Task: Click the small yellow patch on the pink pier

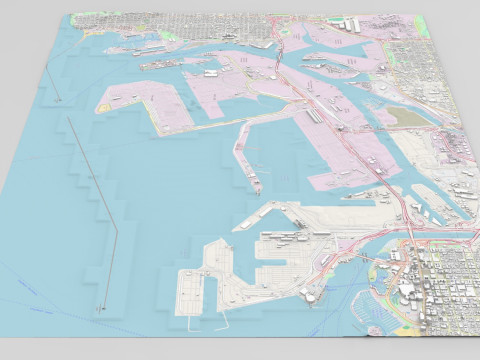Action: (104, 108)
